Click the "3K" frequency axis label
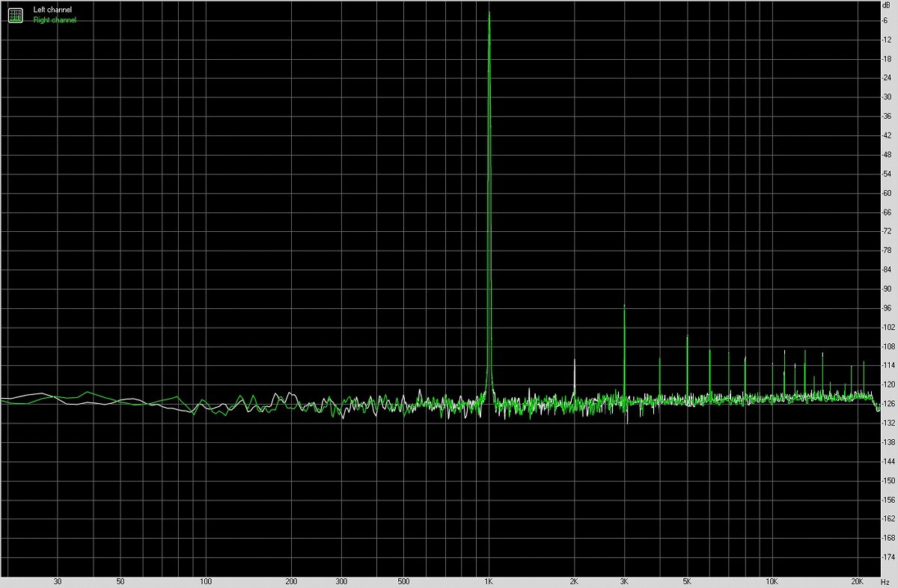The image size is (898, 588). 624,581
